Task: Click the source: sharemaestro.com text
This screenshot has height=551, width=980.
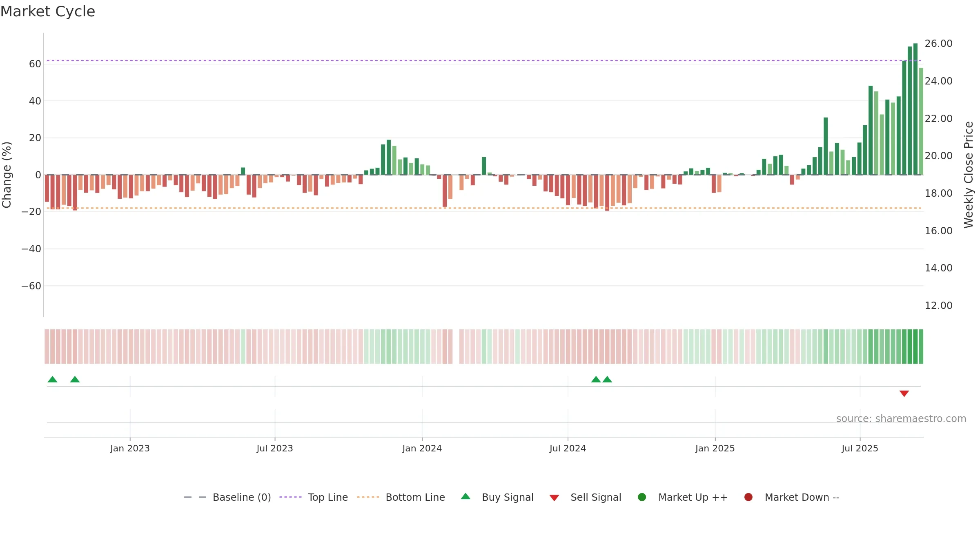Action: coord(901,418)
